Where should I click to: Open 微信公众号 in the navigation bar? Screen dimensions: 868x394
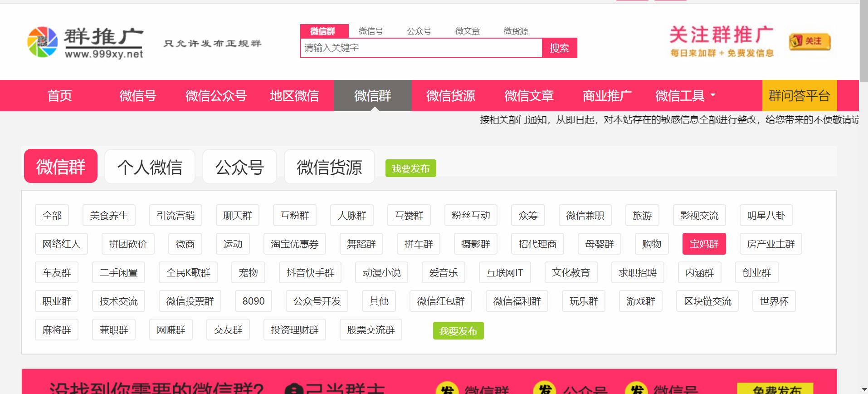click(216, 95)
